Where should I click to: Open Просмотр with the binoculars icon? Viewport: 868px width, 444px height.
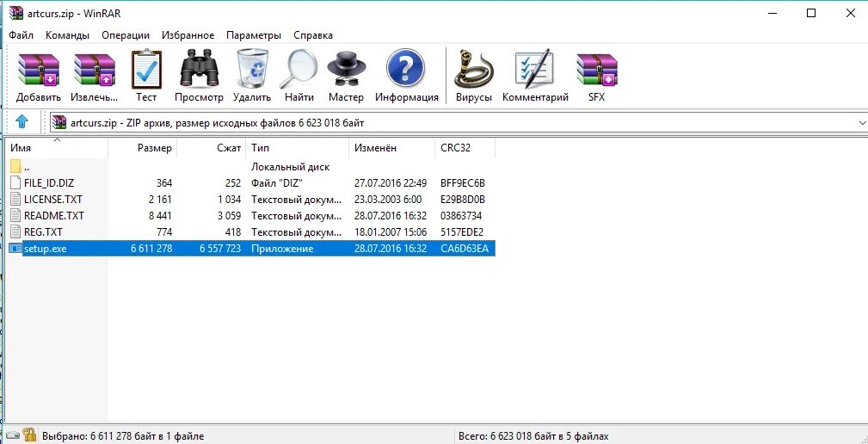pyautogui.click(x=199, y=69)
